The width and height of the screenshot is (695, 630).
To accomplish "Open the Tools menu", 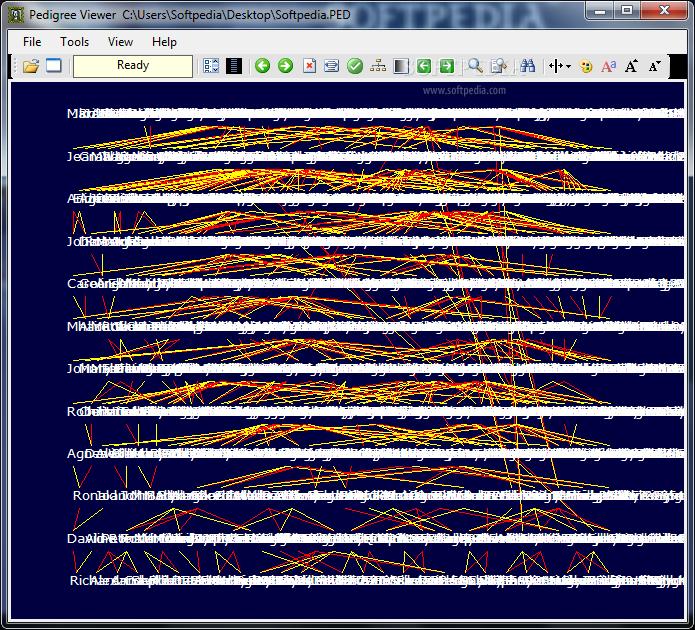I will pos(74,42).
